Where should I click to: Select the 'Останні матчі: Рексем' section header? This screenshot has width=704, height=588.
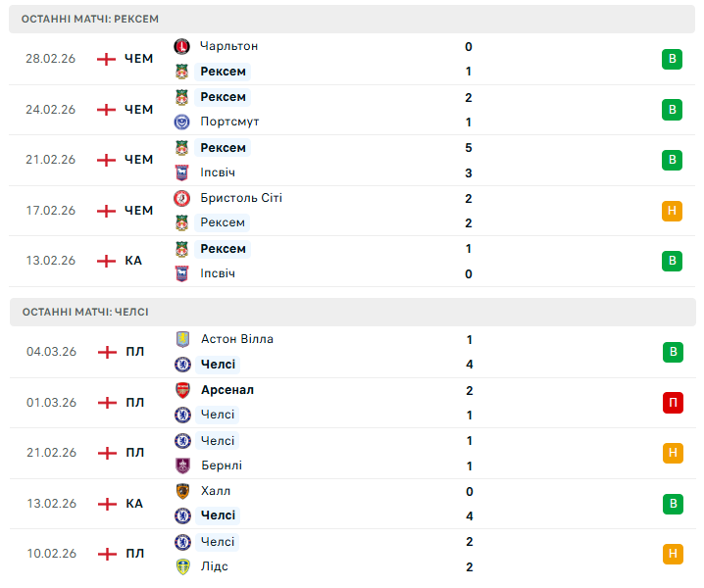pyautogui.click(x=90, y=19)
